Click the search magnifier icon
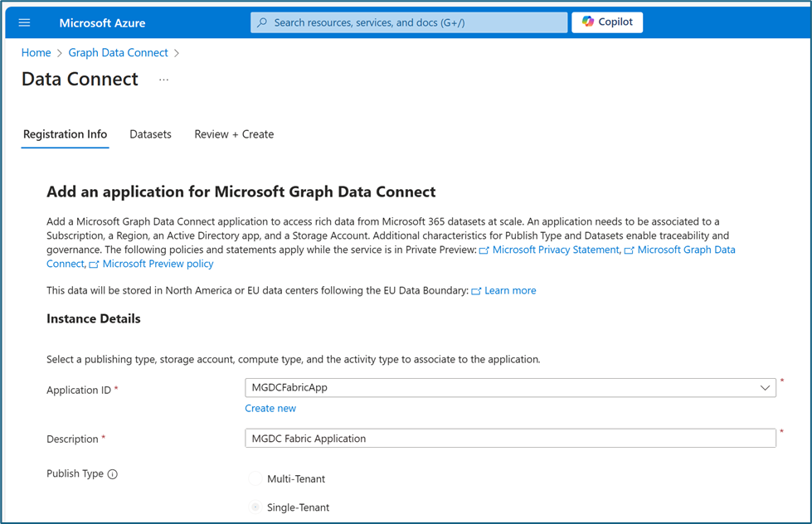 tap(263, 22)
